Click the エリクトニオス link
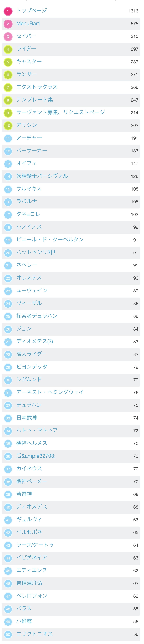This screenshot has width=144, height=644. [x=35, y=634]
